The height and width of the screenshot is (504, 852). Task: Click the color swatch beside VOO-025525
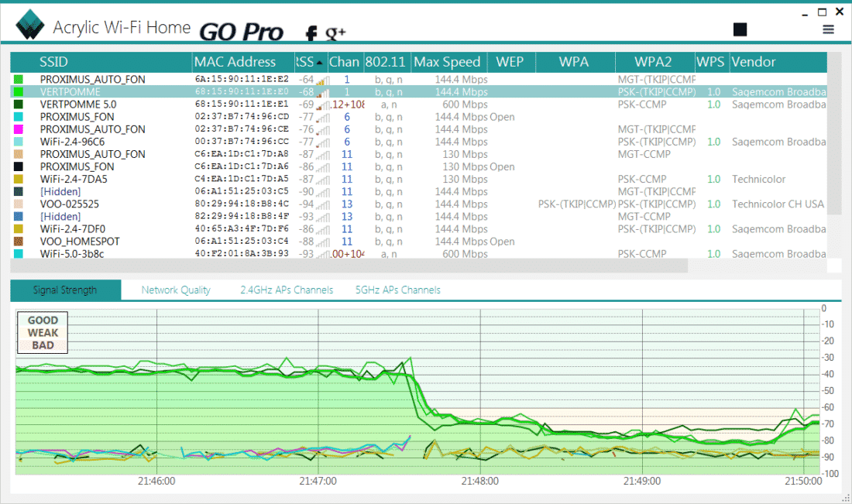19,204
